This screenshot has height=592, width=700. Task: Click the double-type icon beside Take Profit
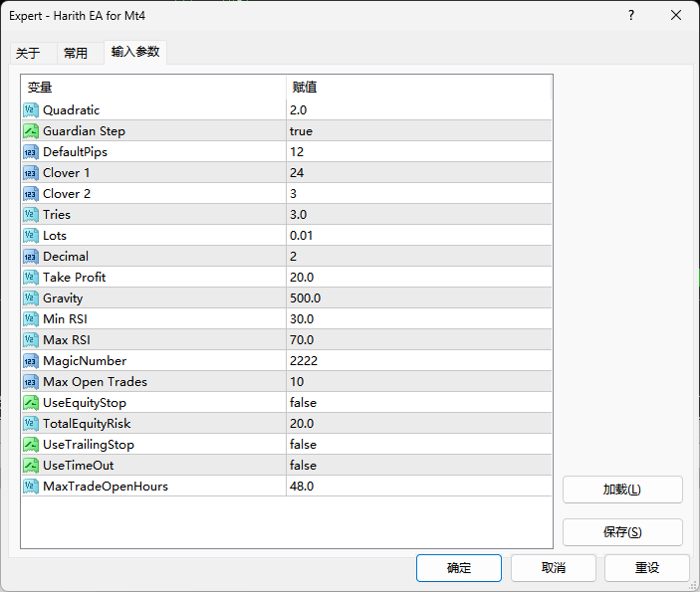point(31,277)
